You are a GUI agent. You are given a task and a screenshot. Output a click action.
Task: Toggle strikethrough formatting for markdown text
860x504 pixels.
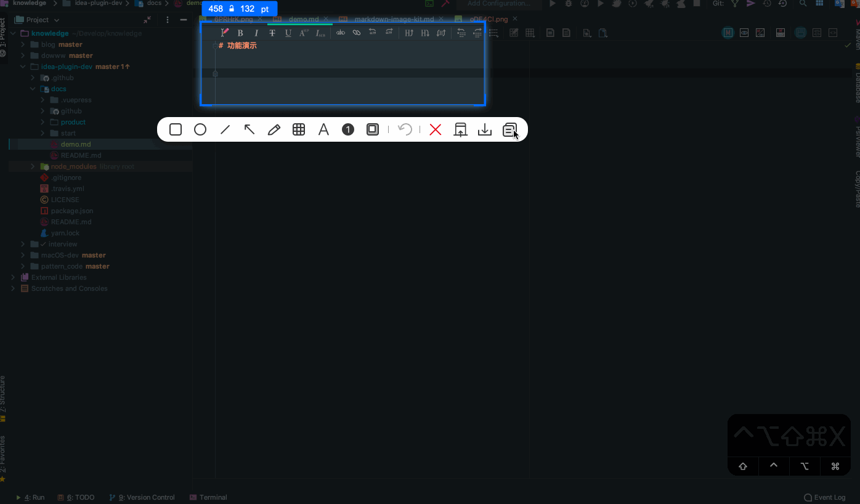[272, 33]
